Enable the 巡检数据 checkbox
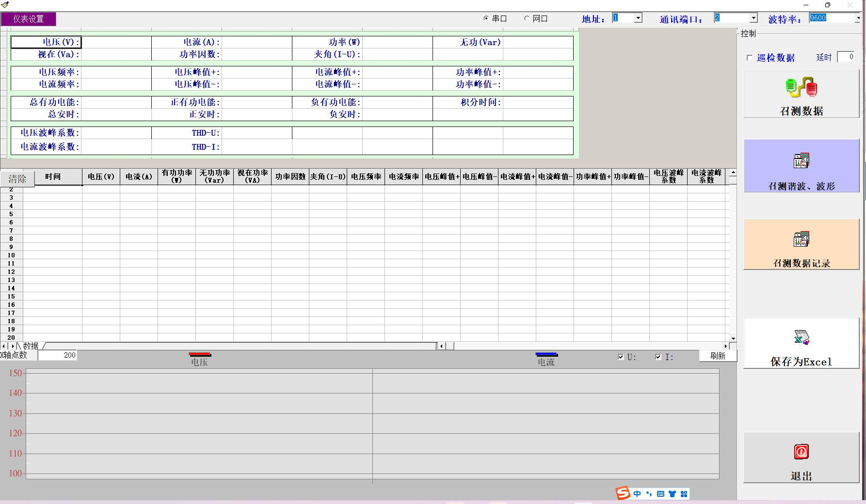Image resolution: width=866 pixels, height=504 pixels. tap(750, 58)
